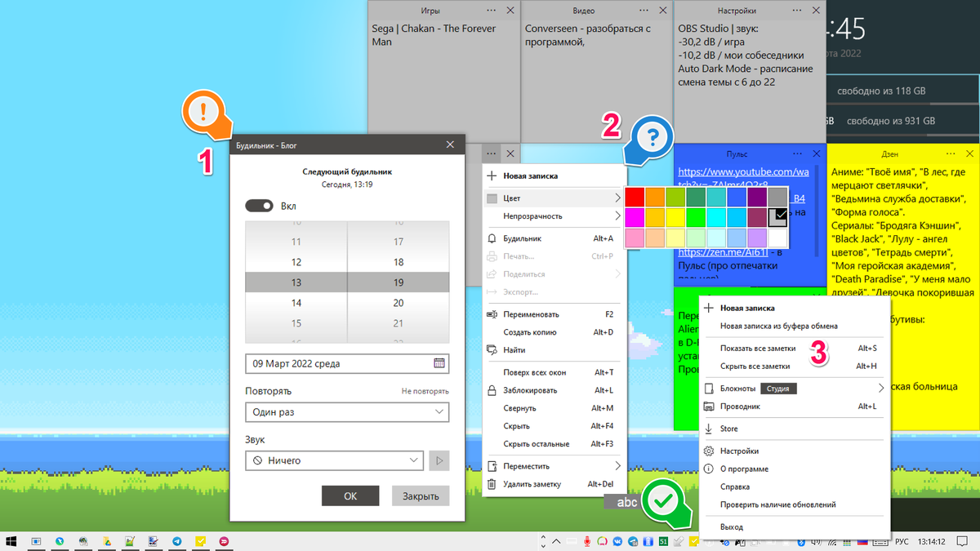This screenshot has width=980, height=551.
Task: Click the Студия tag next to Блокноты
Action: point(777,389)
